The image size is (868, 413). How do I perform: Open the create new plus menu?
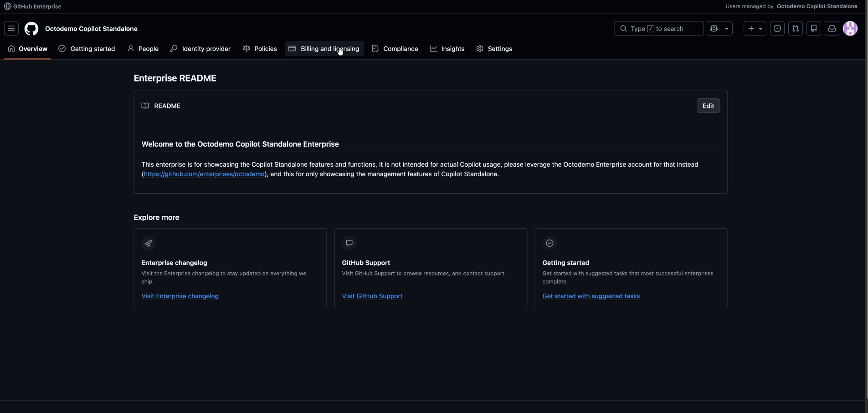click(755, 28)
